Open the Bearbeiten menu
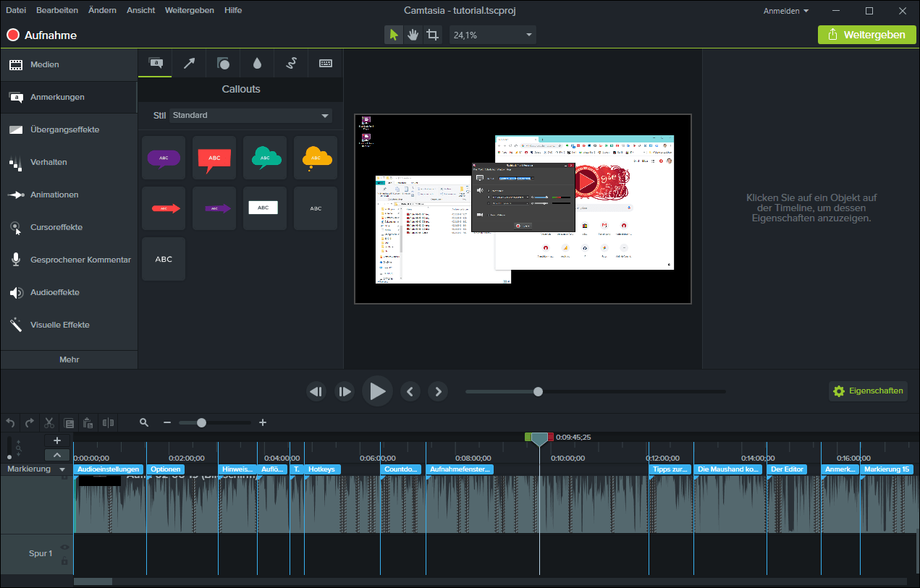Viewport: 920px width, 588px height. coord(57,10)
